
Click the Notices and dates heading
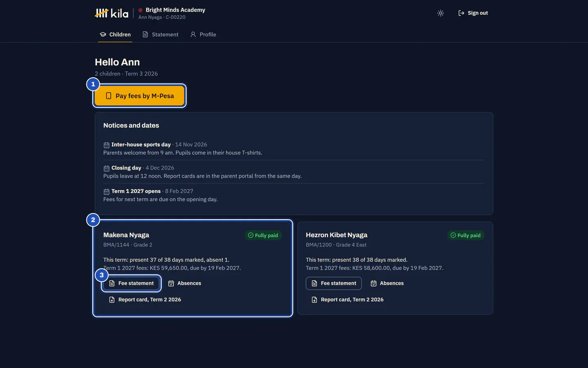131,126
